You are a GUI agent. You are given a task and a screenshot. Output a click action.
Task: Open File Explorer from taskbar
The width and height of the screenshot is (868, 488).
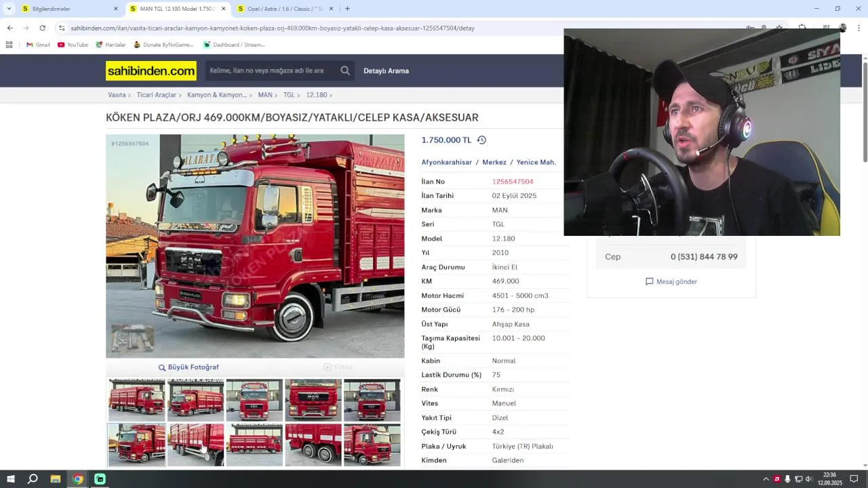point(56,479)
